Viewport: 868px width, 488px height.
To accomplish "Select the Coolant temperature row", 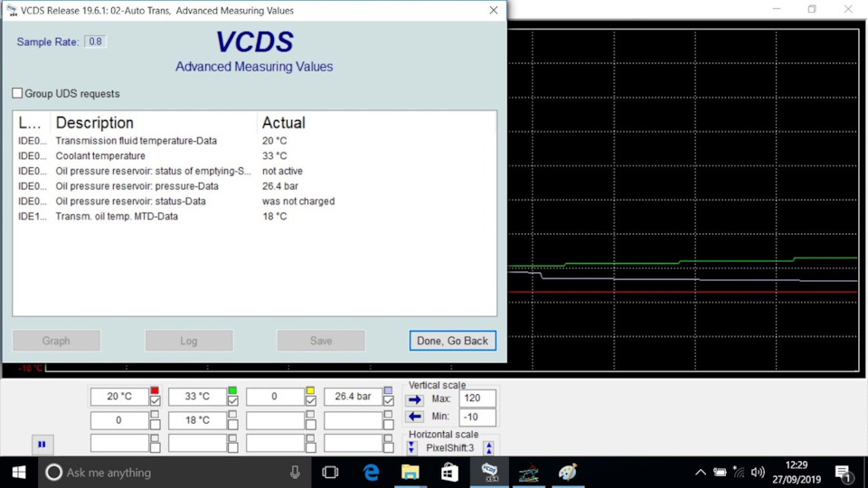I will (255, 156).
